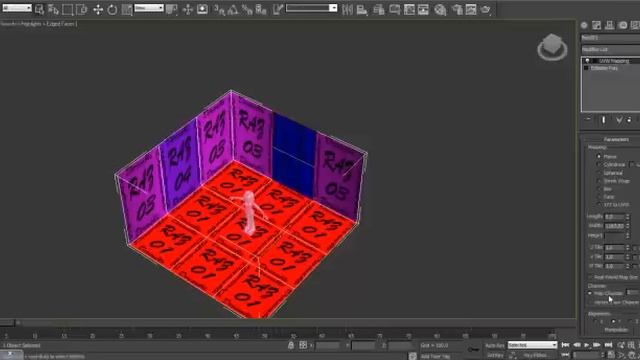Click the Width value field
Screen dimensions: 640x360
[x=614, y=226]
